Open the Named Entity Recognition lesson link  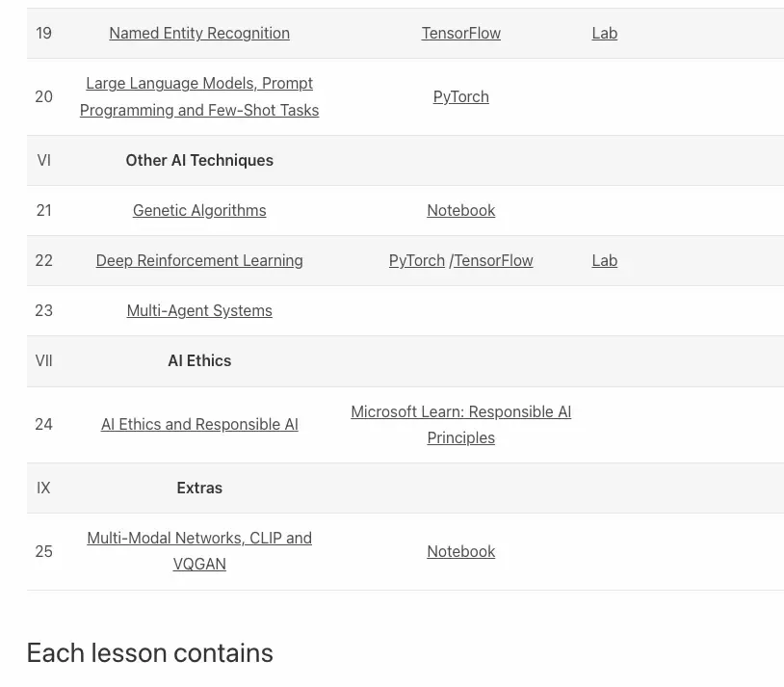pos(199,33)
